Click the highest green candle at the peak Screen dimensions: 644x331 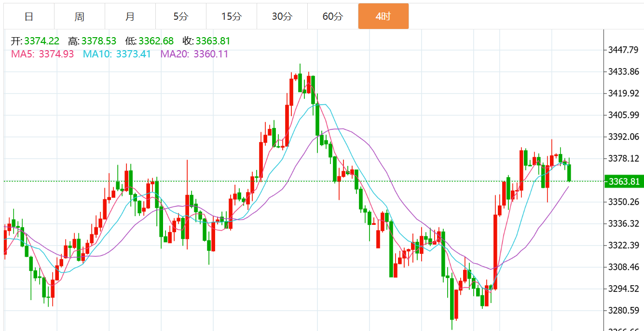point(300,82)
